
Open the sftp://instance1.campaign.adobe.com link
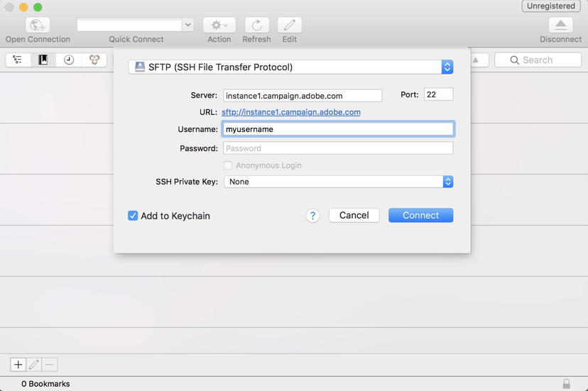coord(291,112)
